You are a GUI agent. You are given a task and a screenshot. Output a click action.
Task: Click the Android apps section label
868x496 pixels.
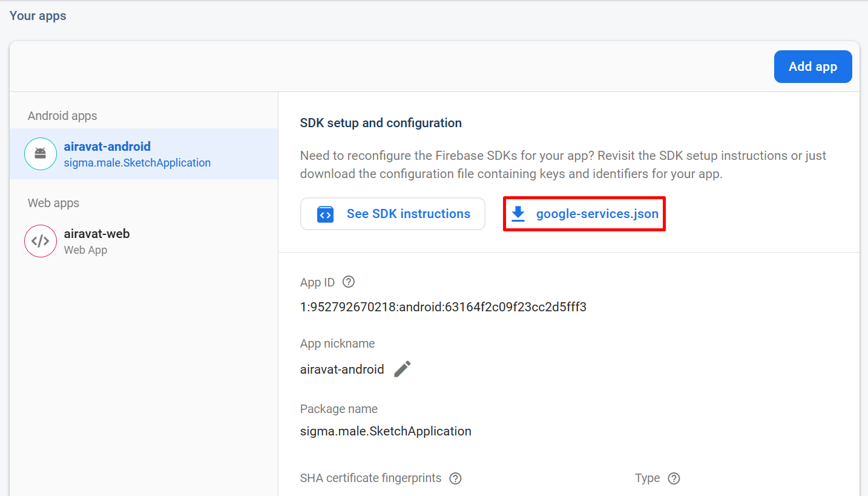click(62, 116)
